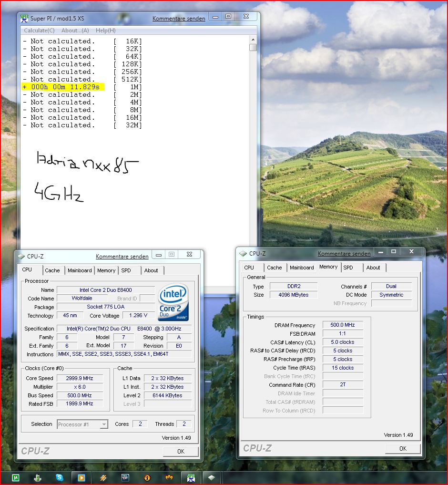Click the FSB:DRAM 1:1 value
This screenshot has height=485, width=448.
[343, 334]
